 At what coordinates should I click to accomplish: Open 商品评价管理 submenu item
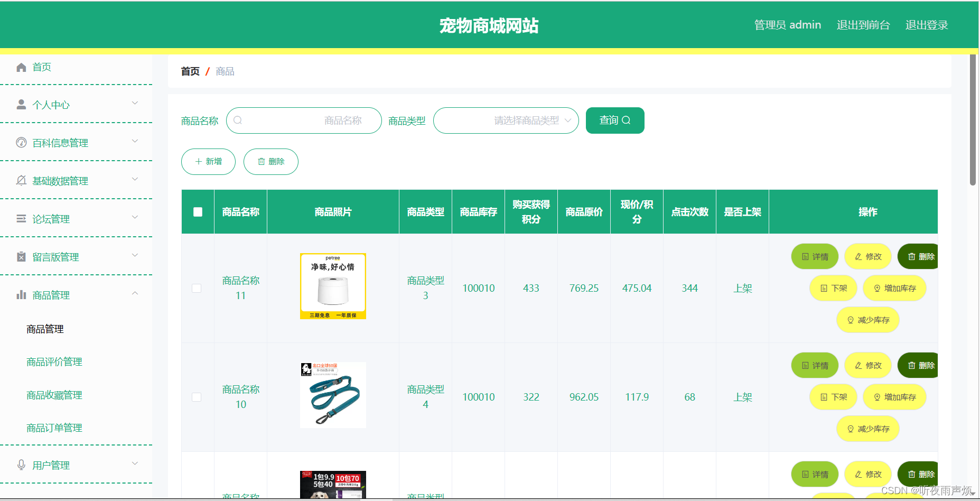tap(54, 362)
